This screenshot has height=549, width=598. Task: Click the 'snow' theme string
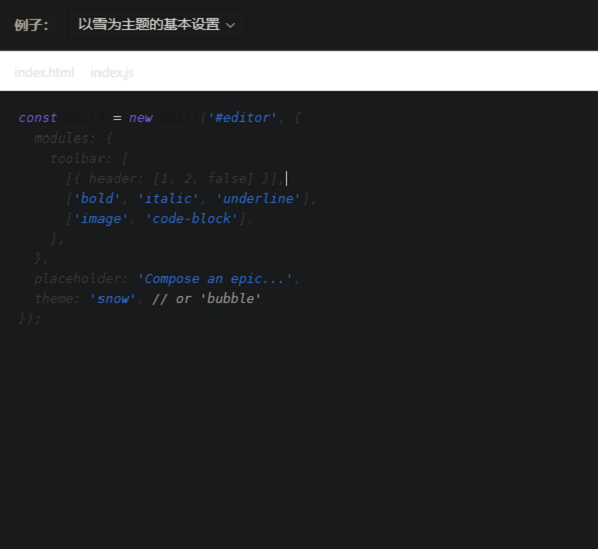[x=113, y=299]
